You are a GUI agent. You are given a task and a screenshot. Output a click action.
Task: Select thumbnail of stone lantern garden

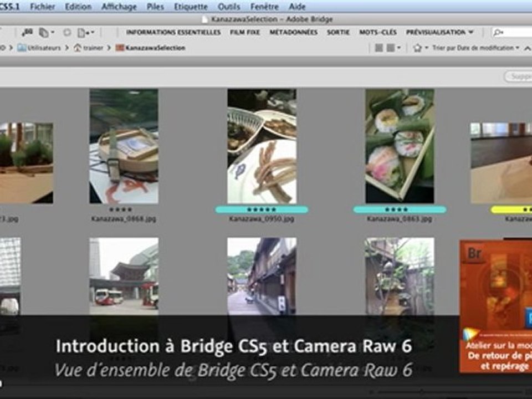(x=400, y=277)
